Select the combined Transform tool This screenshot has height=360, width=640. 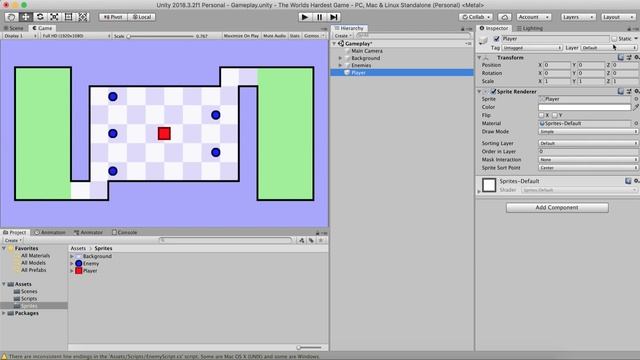[x=83, y=17]
